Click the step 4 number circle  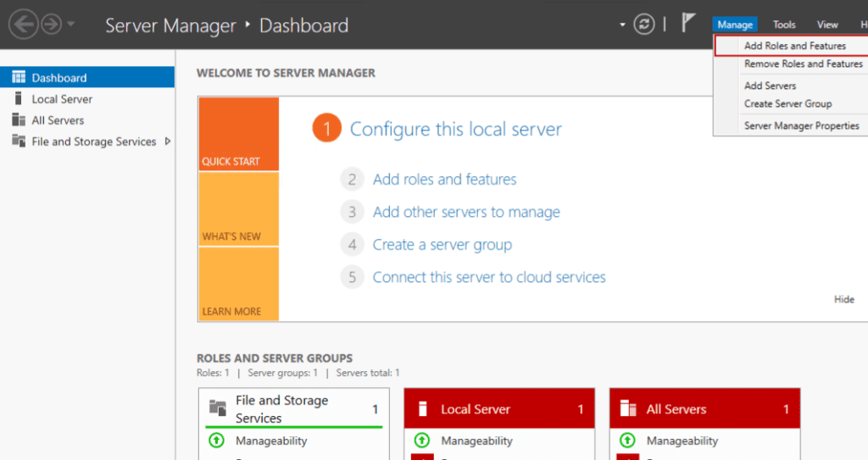point(352,245)
